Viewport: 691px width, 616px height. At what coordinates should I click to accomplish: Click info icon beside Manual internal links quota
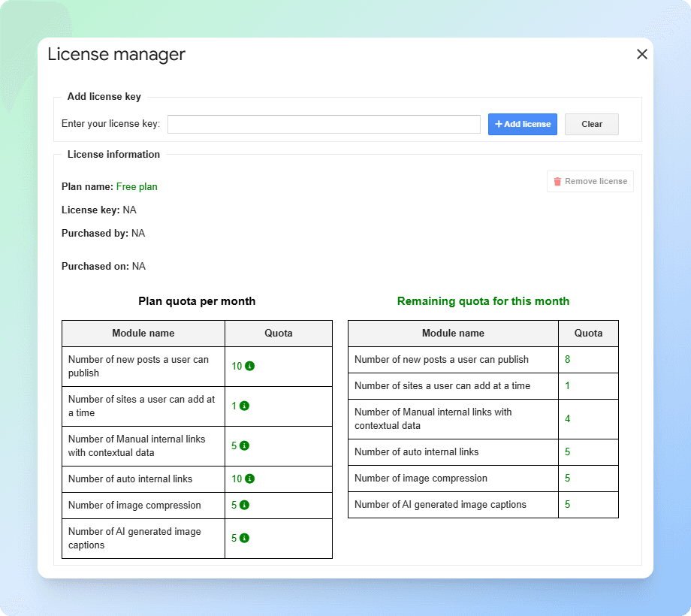pos(246,445)
